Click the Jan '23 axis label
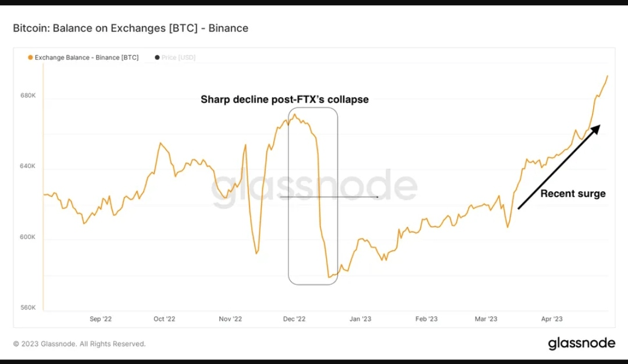Screen dimensions: 628x364 360,319
